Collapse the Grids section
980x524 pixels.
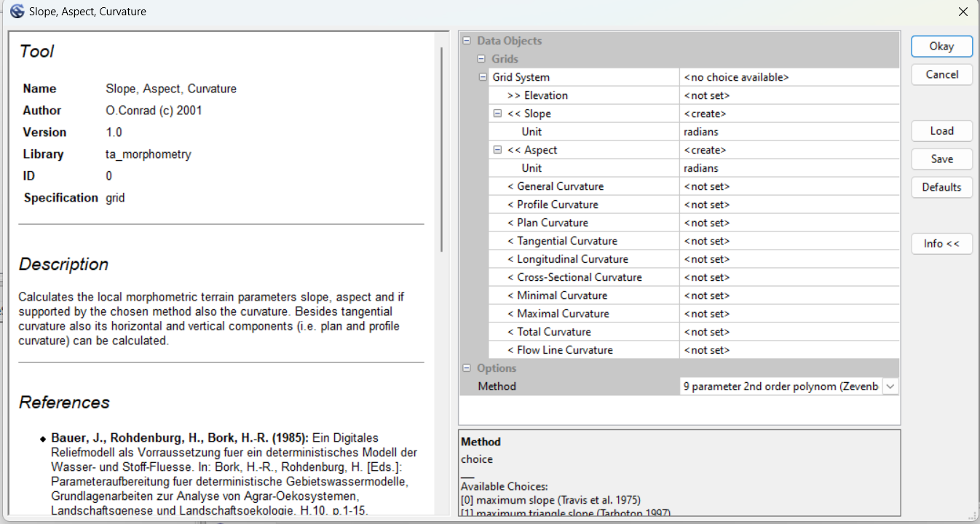pyautogui.click(x=481, y=59)
